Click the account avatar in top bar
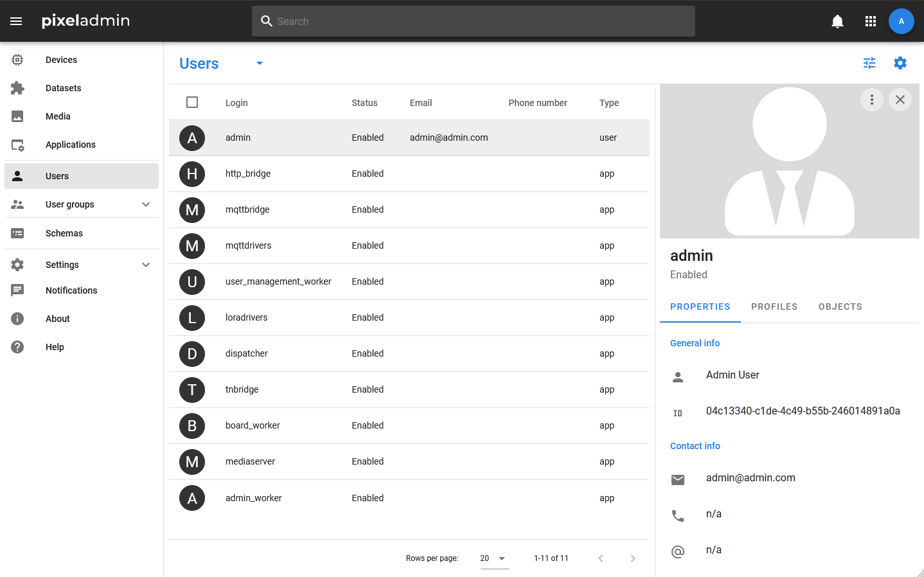The height and width of the screenshot is (577, 924). click(x=901, y=21)
